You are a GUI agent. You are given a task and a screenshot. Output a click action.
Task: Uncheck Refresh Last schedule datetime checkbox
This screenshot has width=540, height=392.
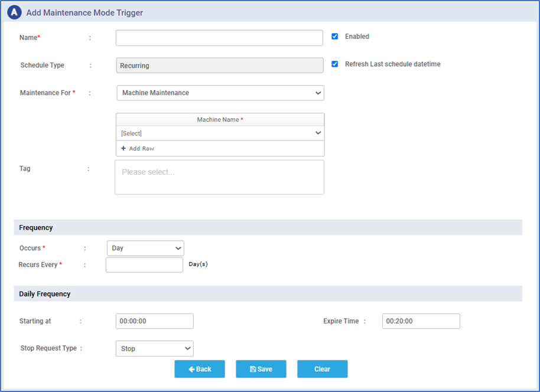(335, 64)
